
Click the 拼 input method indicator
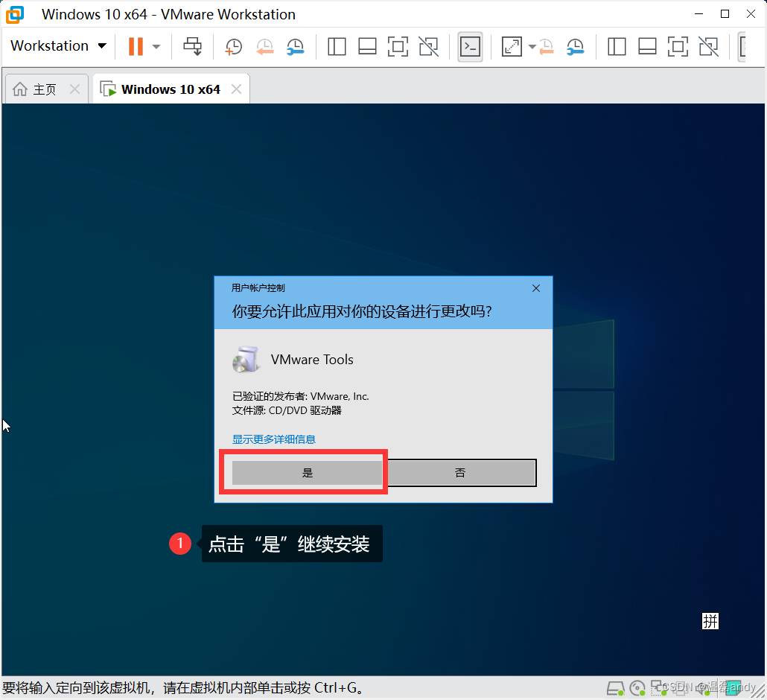click(710, 621)
